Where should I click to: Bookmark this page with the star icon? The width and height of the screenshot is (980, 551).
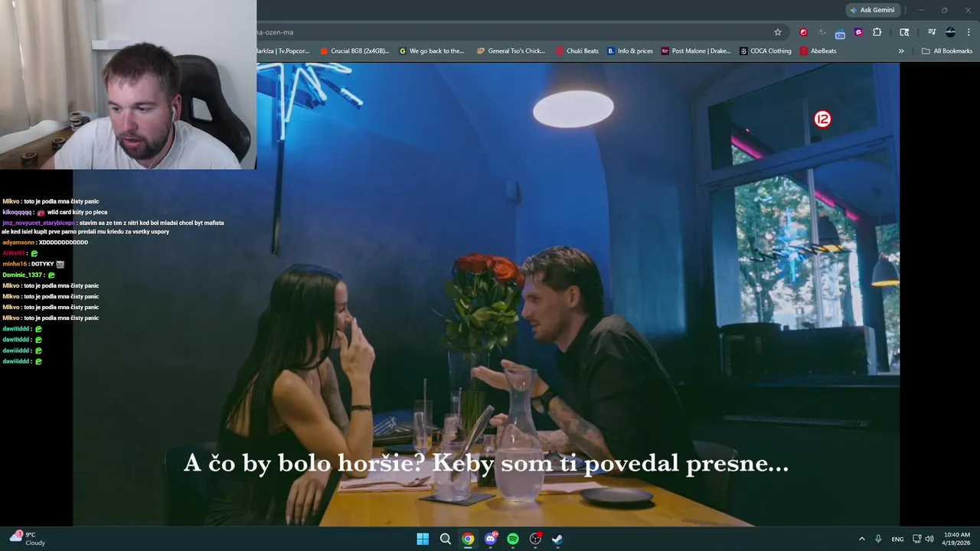(x=778, y=32)
